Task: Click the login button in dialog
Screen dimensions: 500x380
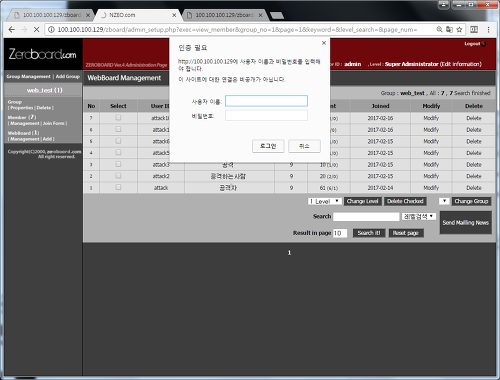Action: pyautogui.click(x=268, y=146)
